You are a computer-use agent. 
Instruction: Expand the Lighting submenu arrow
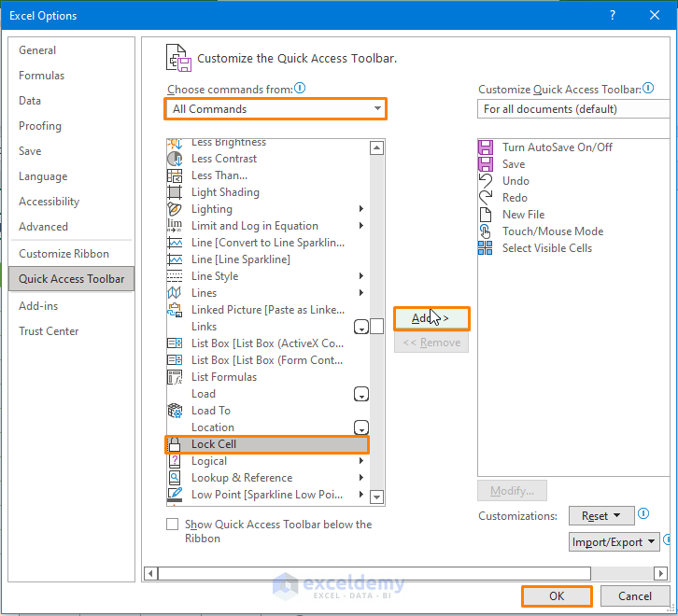click(361, 209)
